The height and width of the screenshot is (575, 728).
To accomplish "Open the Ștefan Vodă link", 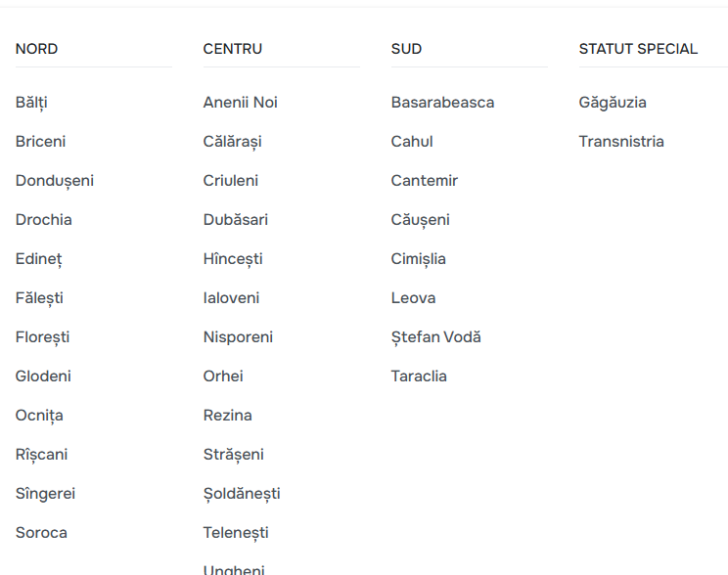I will [435, 337].
